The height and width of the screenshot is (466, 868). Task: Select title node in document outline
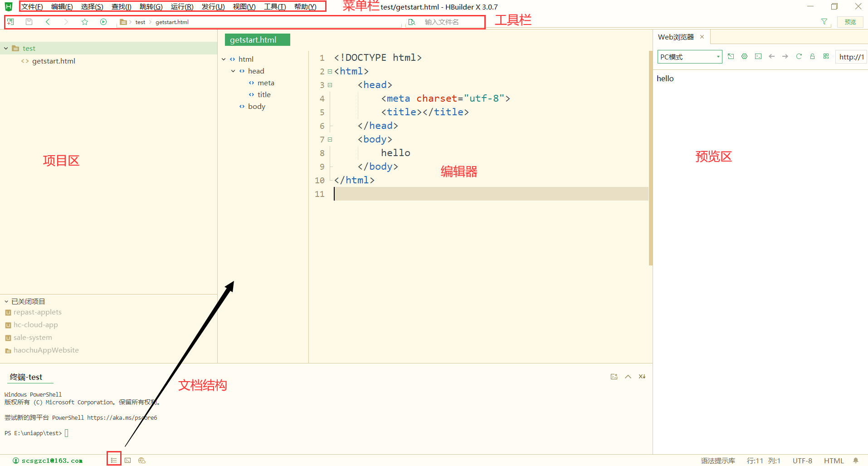point(264,94)
